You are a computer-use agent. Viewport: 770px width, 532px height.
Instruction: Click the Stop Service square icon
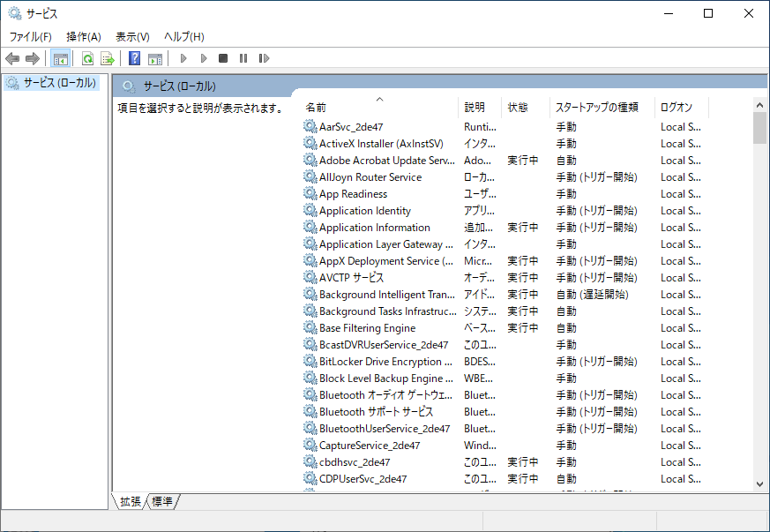click(224, 58)
